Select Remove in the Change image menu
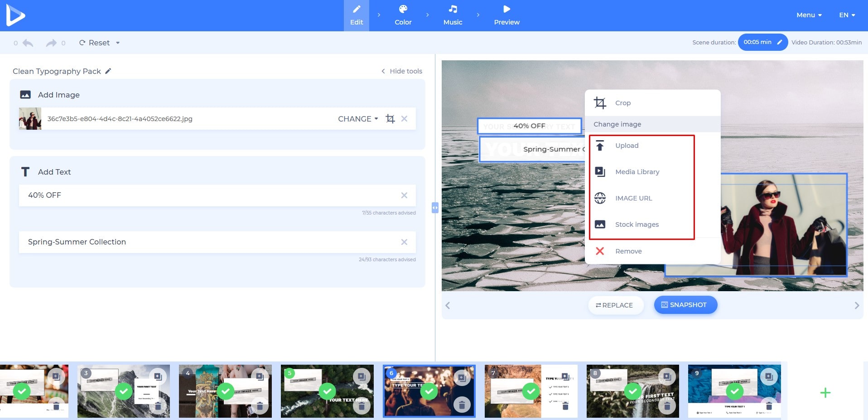The width and height of the screenshot is (868, 420). 628,251
